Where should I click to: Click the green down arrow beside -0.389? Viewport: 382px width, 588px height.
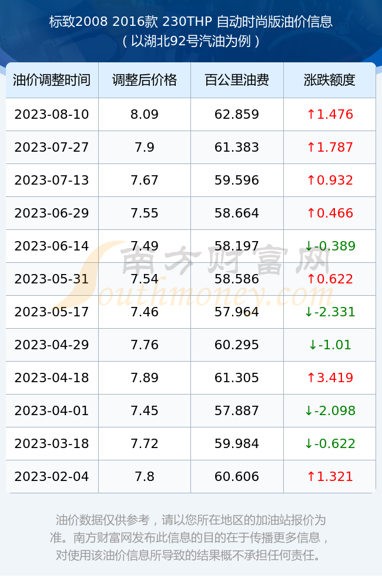(309, 246)
